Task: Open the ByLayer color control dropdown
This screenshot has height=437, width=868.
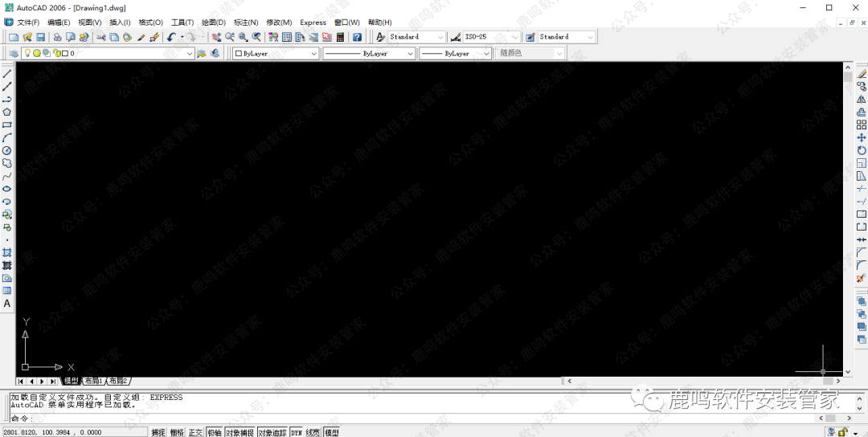Action: 313,54
